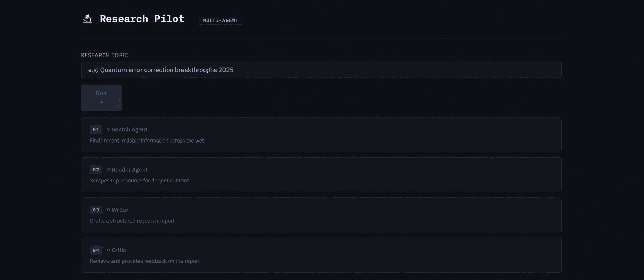The image size is (644, 280).
Task: Click the 03 step number badge
Action: 96,210
